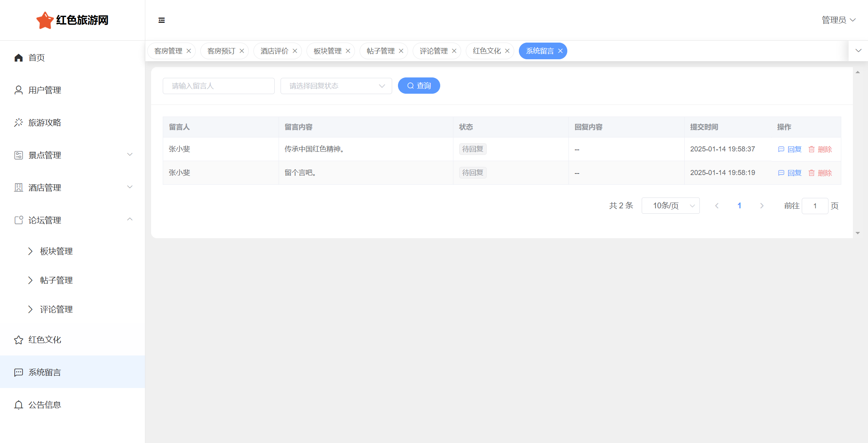
Task: Switch to the 酒店评价 tab
Action: [274, 51]
